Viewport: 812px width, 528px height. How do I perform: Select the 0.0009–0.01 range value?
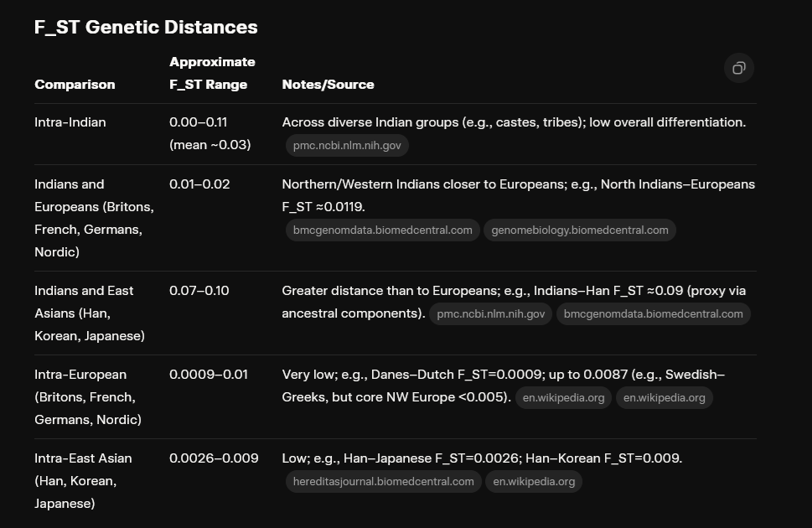coord(208,375)
